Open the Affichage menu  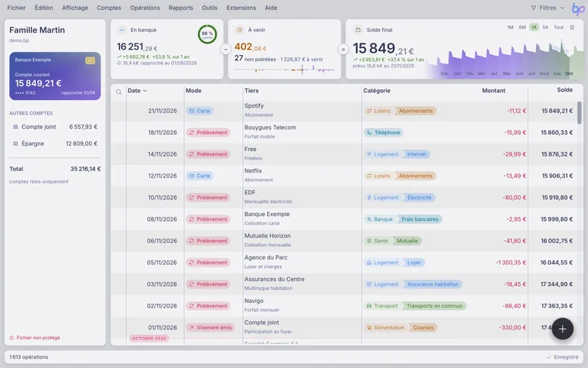pyautogui.click(x=74, y=8)
